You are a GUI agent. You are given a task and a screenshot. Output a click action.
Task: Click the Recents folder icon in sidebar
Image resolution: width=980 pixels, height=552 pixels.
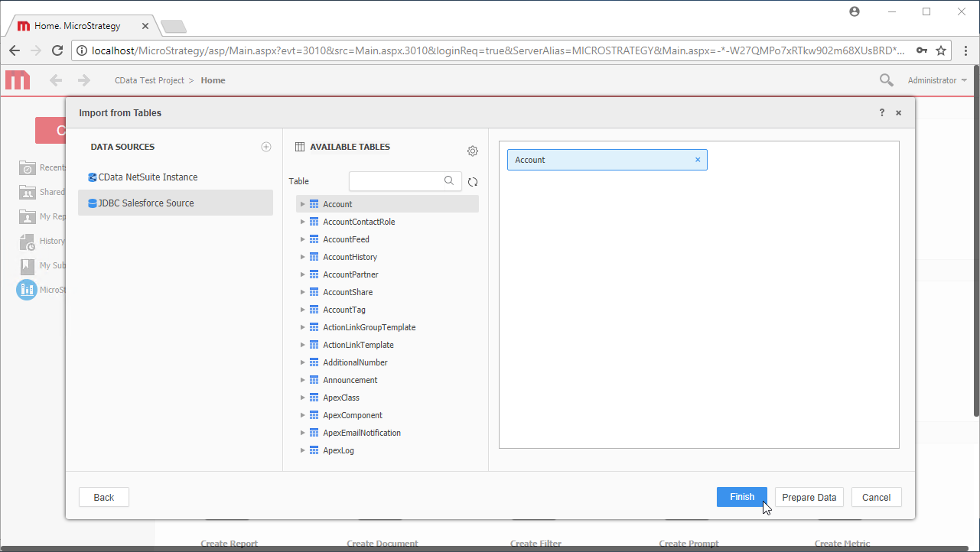28,167
